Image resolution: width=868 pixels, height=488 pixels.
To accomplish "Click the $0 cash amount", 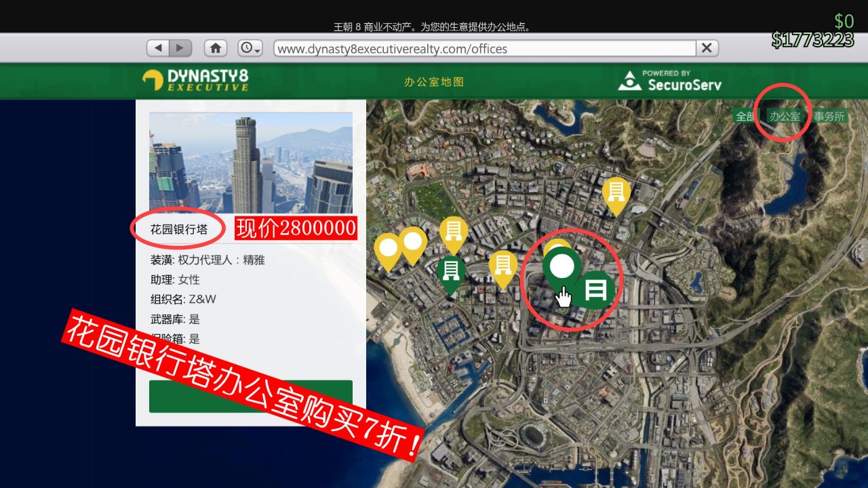I will click(x=844, y=22).
